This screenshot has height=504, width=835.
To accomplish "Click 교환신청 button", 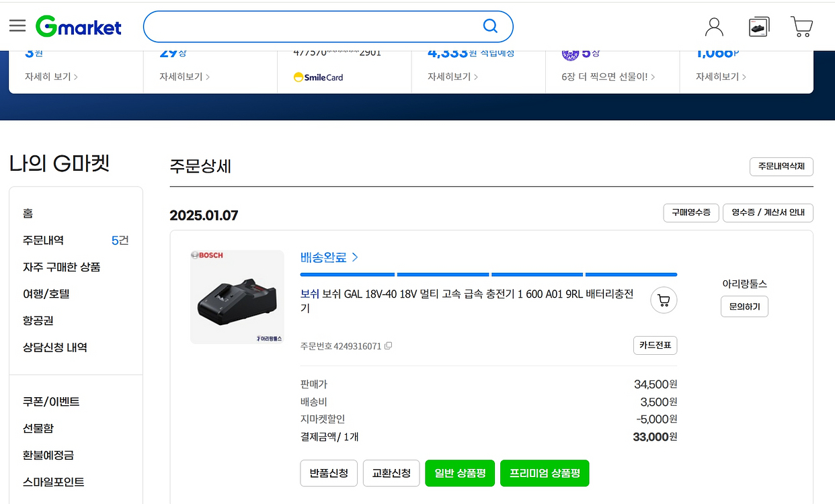I will 391,473.
